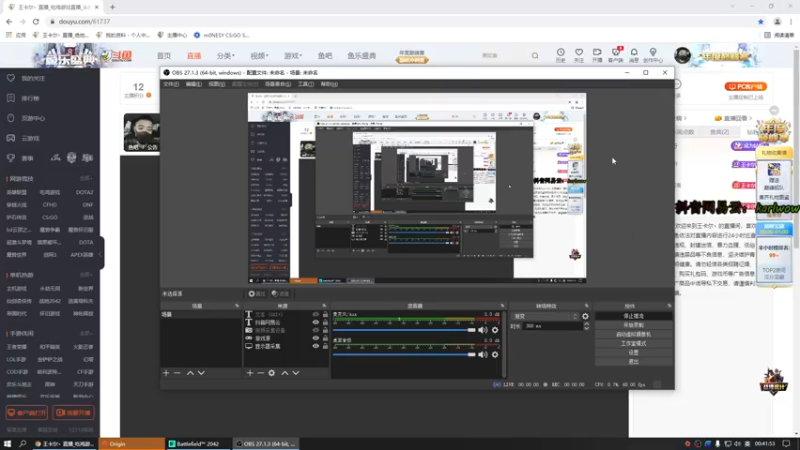
Task: Go to Douyu 首页 home link
Action: (x=164, y=56)
